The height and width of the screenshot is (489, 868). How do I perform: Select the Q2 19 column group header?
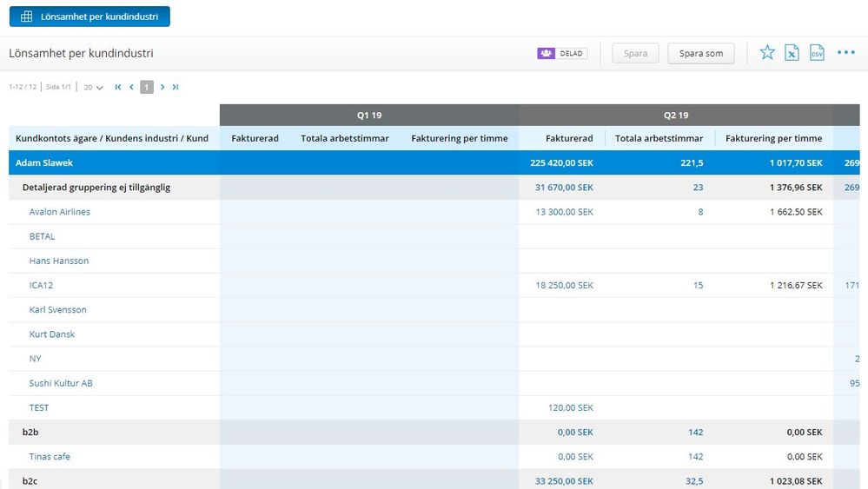[676, 115]
